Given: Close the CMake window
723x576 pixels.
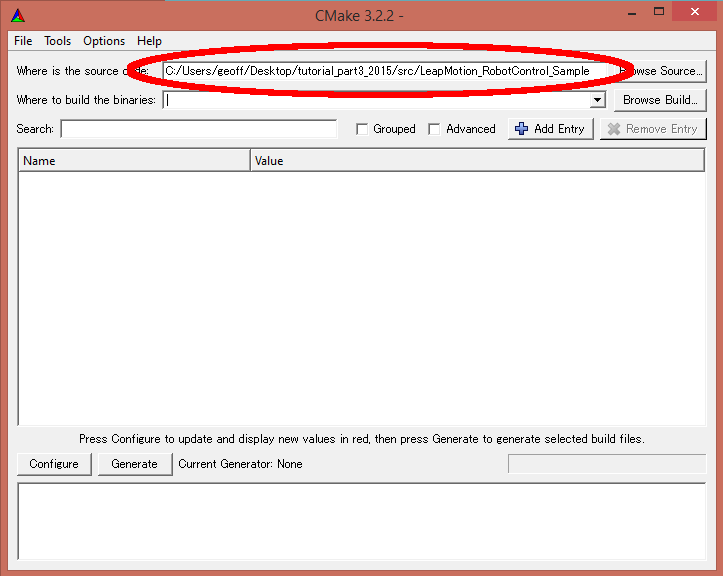Looking at the screenshot, I should [x=694, y=12].
